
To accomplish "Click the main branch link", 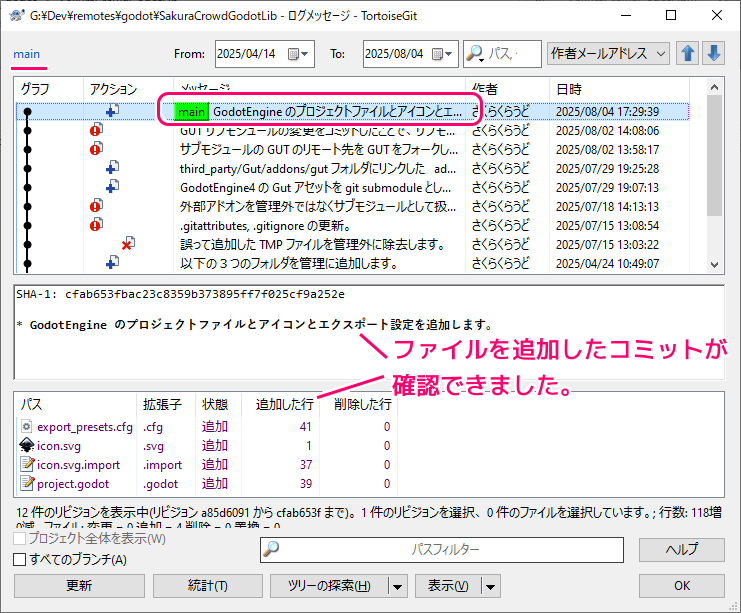I will click(x=27, y=55).
